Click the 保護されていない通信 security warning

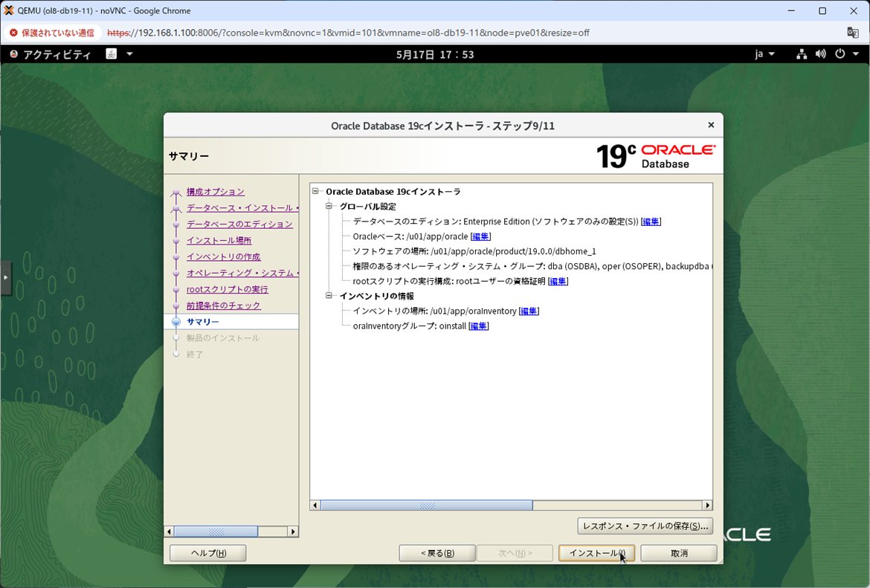click(x=51, y=33)
